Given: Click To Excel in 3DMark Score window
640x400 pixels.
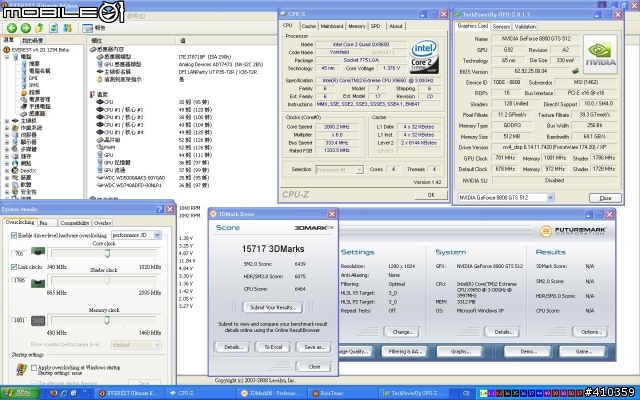Looking at the screenshot, I should click(273, 347).
